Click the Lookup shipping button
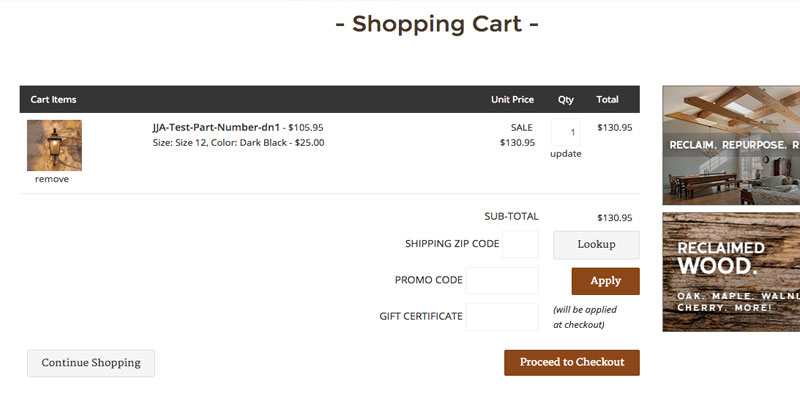This screenshot has height=400, width=800. click(596, 244)
